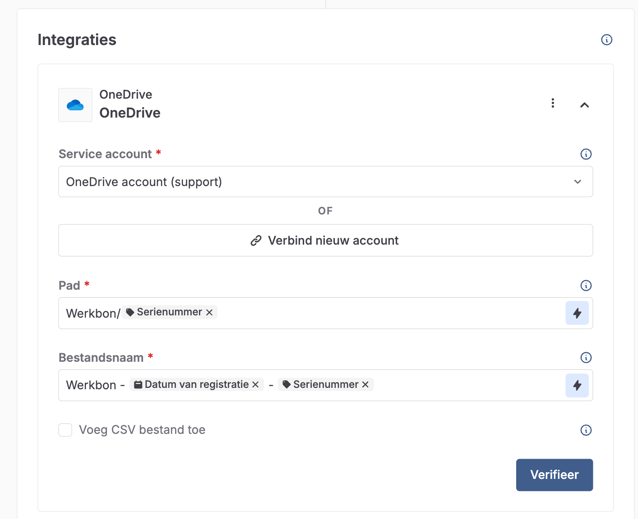Remove Datum van registratie tag
The width and height of the screenshot is (638, 519).
(x=256, y=385)
